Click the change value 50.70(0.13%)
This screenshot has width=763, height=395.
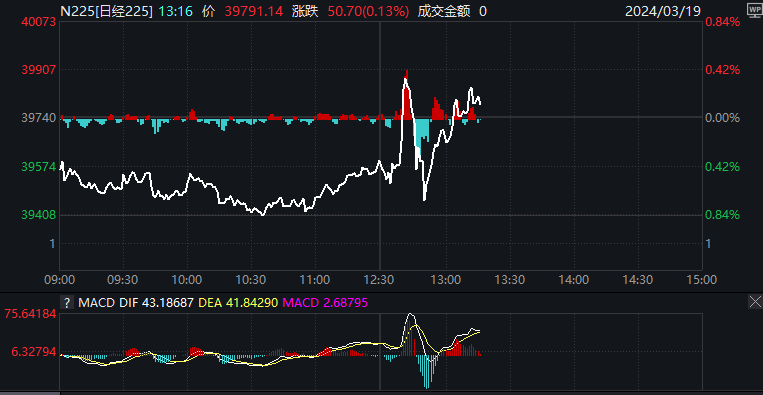coord(368,11)
